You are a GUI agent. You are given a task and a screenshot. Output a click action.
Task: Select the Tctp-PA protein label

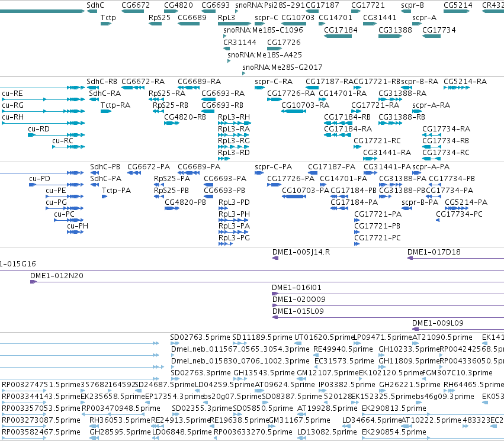116,191
